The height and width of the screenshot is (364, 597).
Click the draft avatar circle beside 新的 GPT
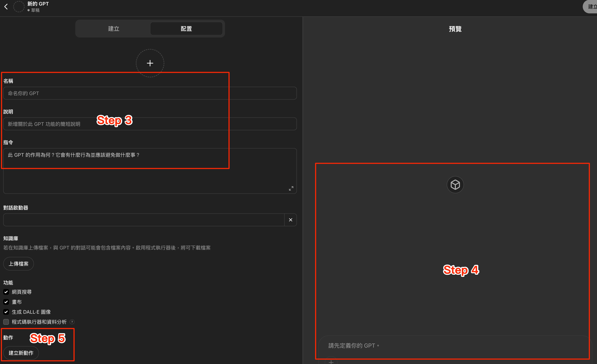point(19,7)
